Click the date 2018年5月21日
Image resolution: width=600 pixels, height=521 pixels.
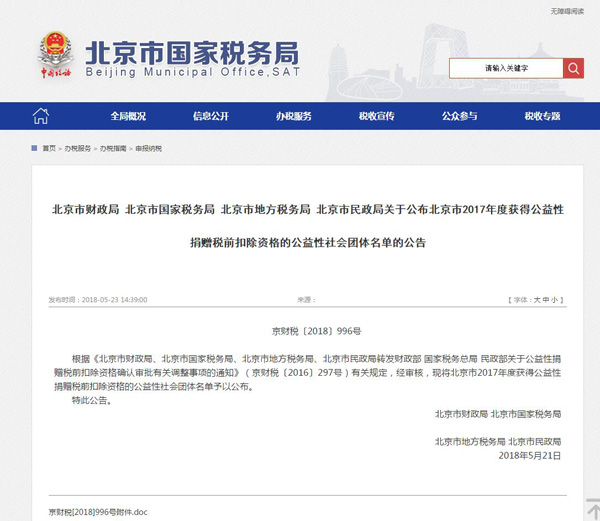click(530, 455)
